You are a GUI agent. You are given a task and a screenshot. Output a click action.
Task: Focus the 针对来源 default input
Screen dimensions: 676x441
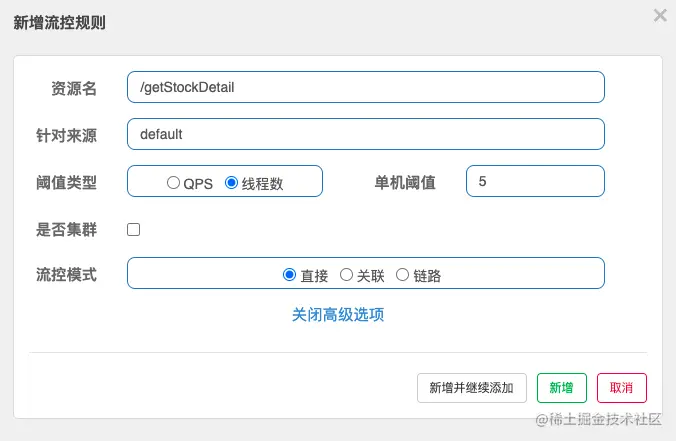coord(366,134)
